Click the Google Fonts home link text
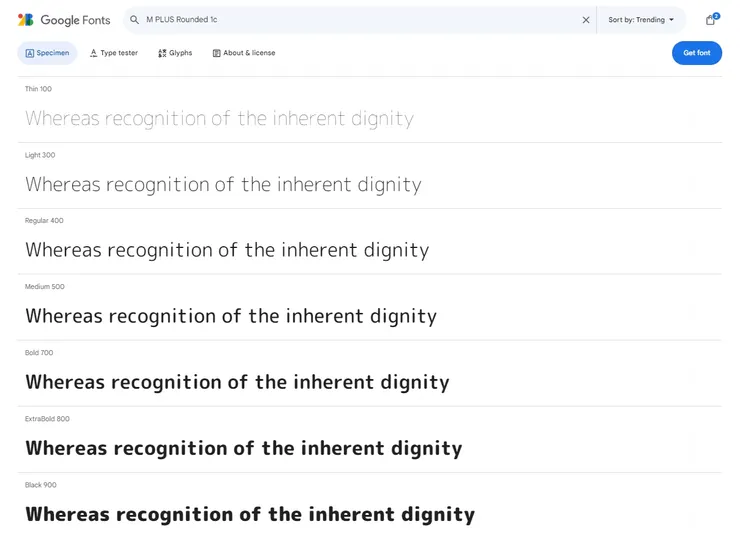 (76, 20)
